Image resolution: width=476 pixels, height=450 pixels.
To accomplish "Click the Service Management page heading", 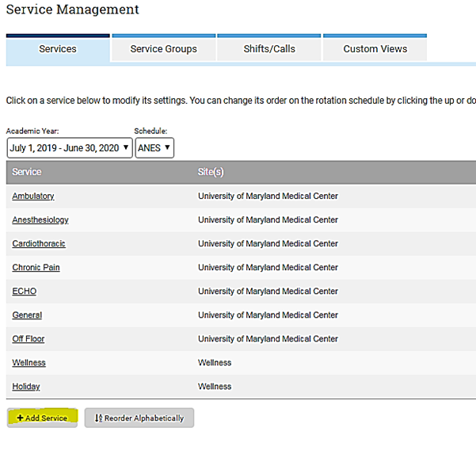I will [x=73, y=10].
